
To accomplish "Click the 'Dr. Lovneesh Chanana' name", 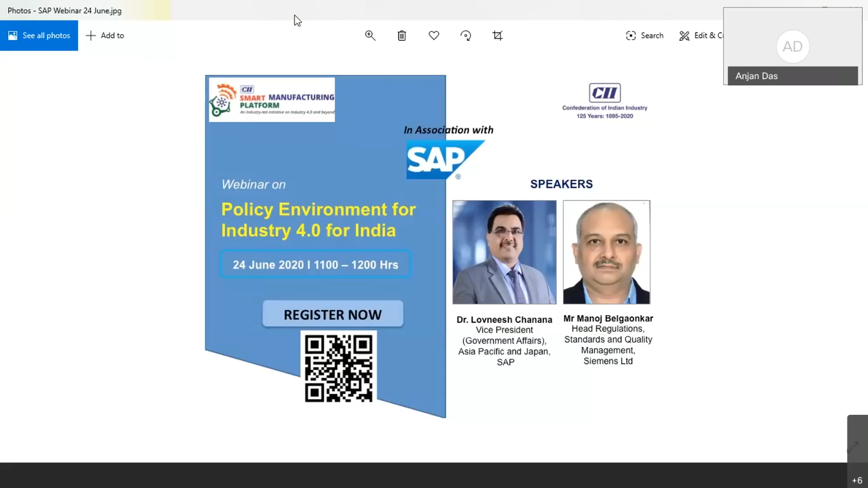I will coord(505,320).
